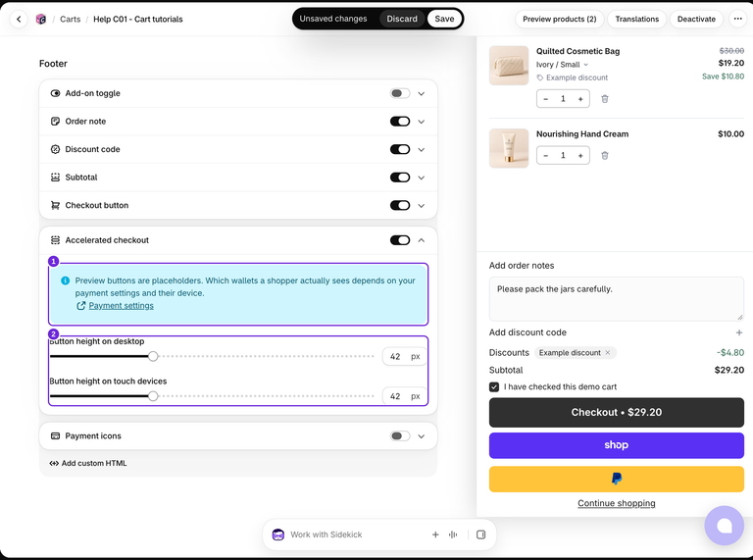
Task: Disable the Discount code switch
Action: click(x=400, y=149)
